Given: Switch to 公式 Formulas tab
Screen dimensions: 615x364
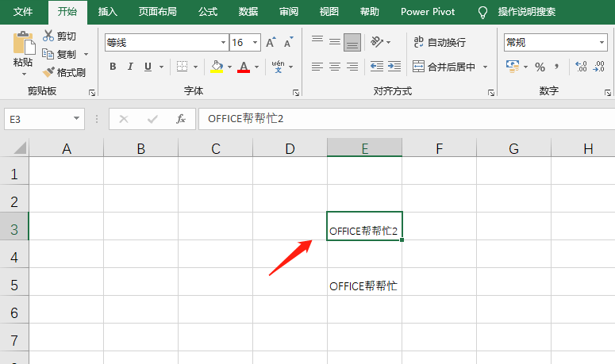Looking at the screenshot, I should [207, 12].
